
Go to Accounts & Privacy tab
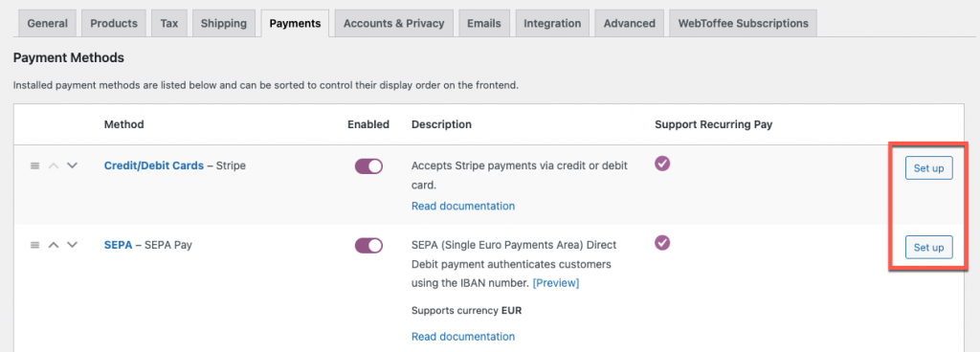click(x=393, y=23)
